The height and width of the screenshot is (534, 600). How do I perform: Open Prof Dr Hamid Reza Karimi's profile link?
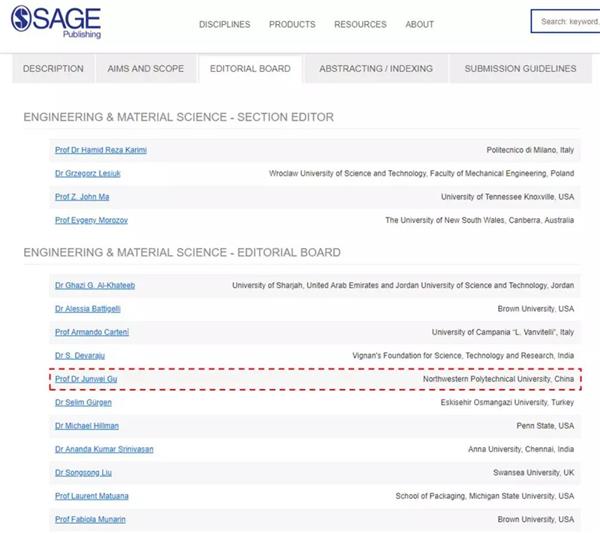click(101, 150)
